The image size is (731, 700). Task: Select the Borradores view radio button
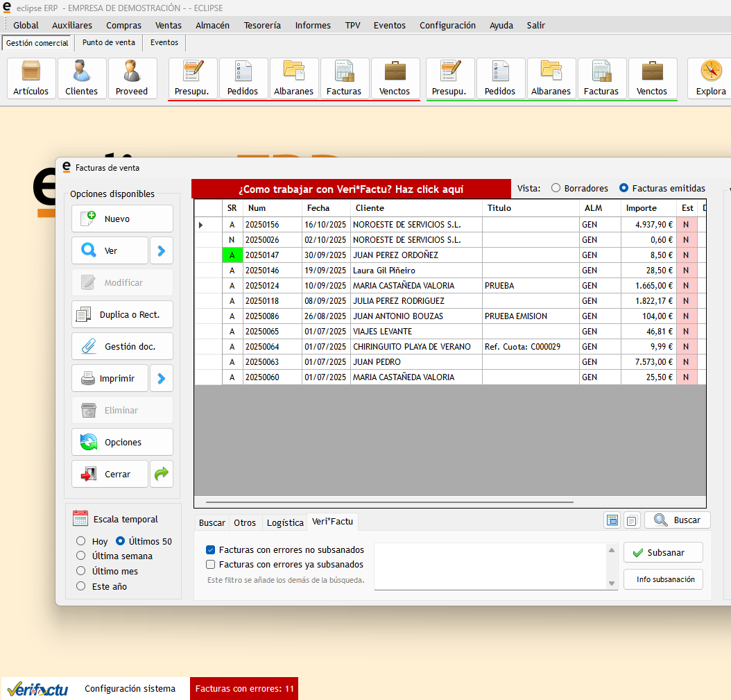(556, 188)
